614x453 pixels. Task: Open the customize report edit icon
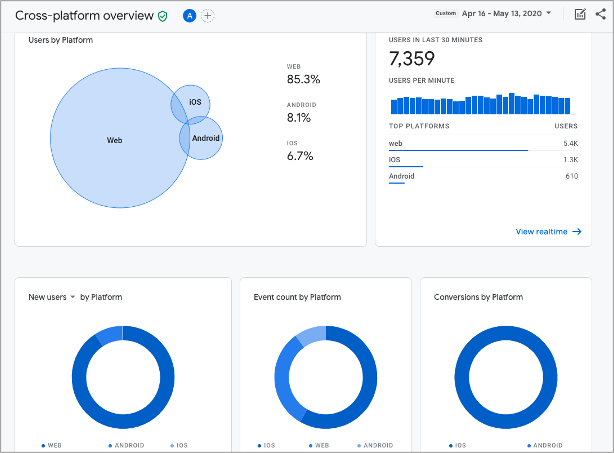coord(580,14)
